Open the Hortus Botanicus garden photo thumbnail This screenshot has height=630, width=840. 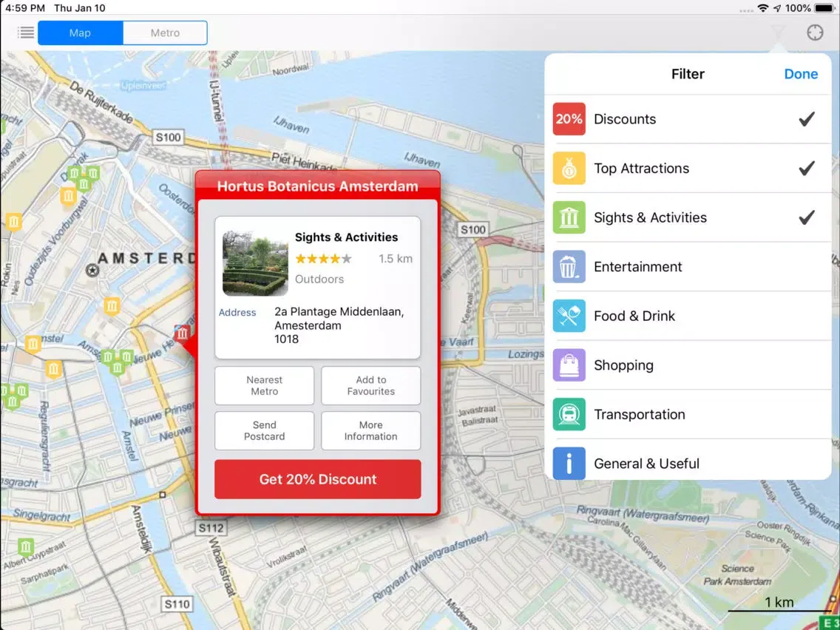click(255, 263)
